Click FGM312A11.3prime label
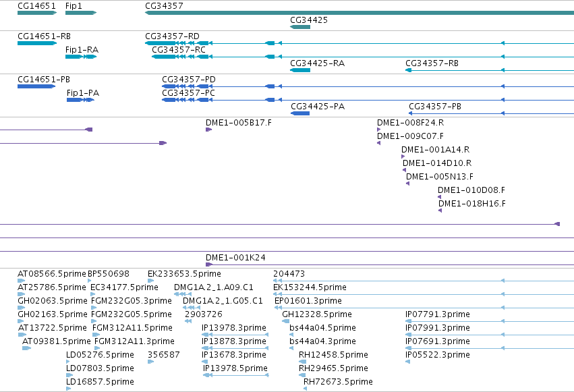 pos(134,341)
